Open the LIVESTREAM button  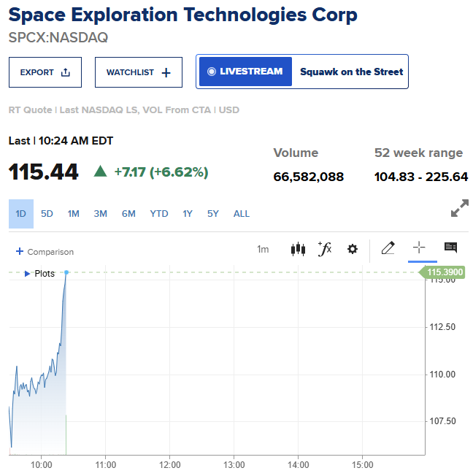(x=245, y=72)
